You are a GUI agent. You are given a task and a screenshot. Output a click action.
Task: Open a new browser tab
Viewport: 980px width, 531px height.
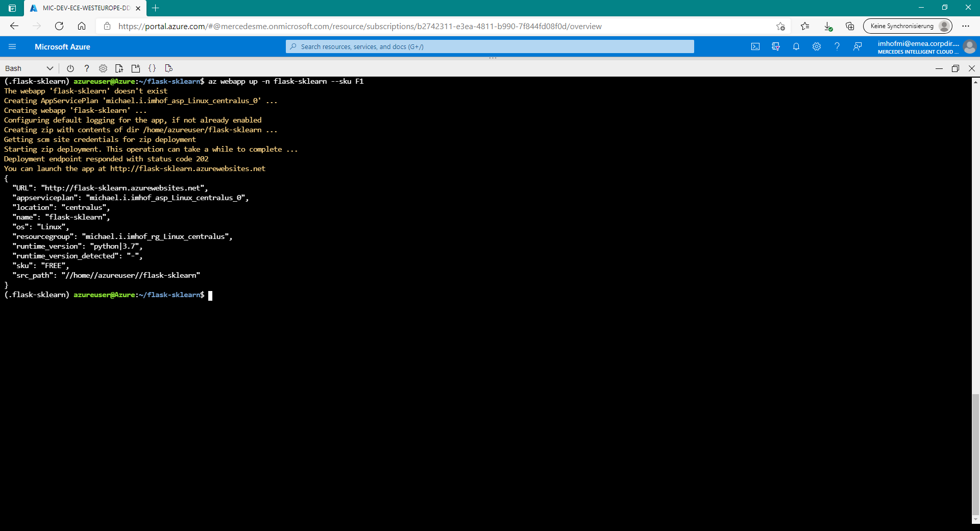point(156,8)
